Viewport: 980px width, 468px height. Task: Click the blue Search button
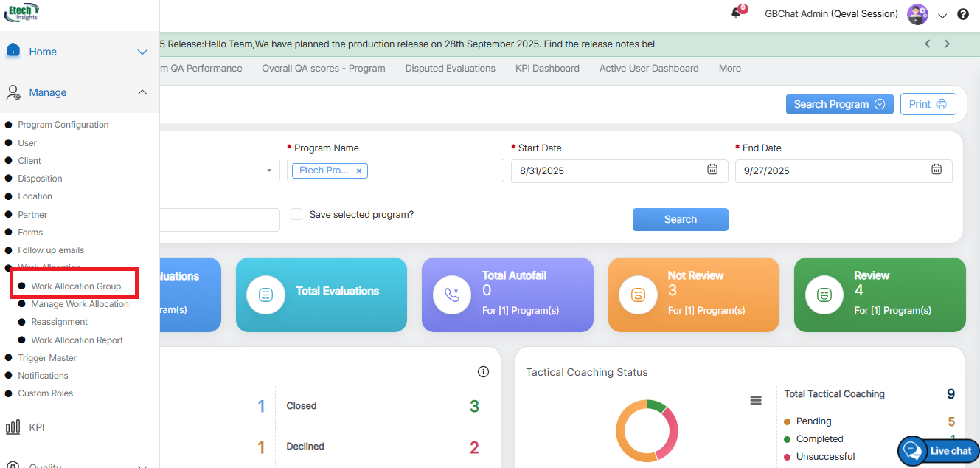[x=680, y=219]
